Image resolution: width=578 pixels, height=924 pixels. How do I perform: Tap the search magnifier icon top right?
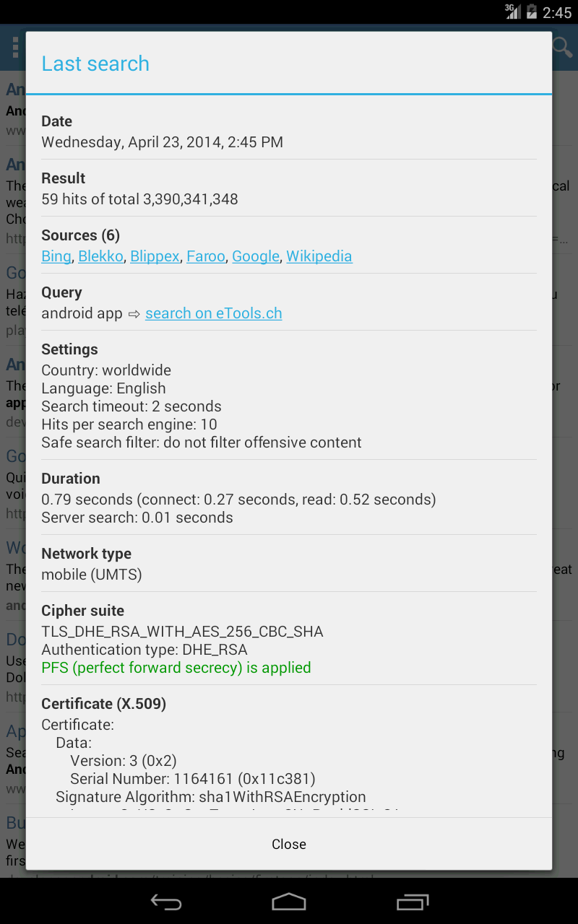[561, 47]
